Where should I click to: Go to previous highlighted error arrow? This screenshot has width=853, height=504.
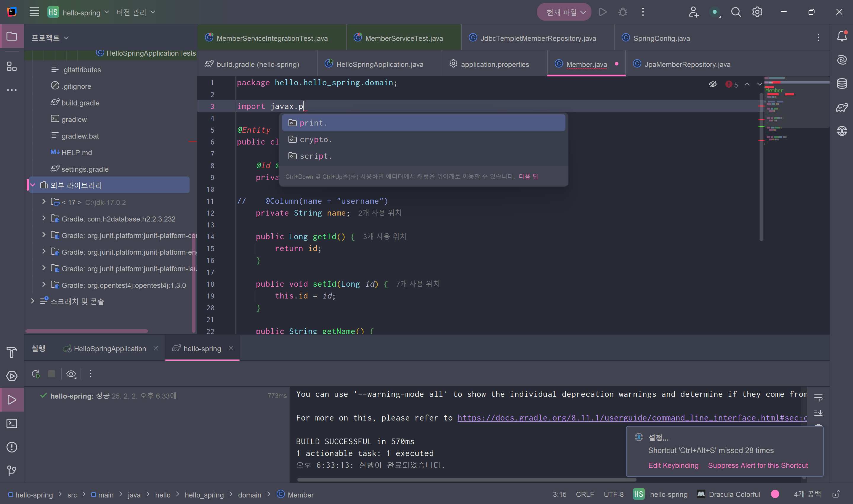[x=747, y=84]
